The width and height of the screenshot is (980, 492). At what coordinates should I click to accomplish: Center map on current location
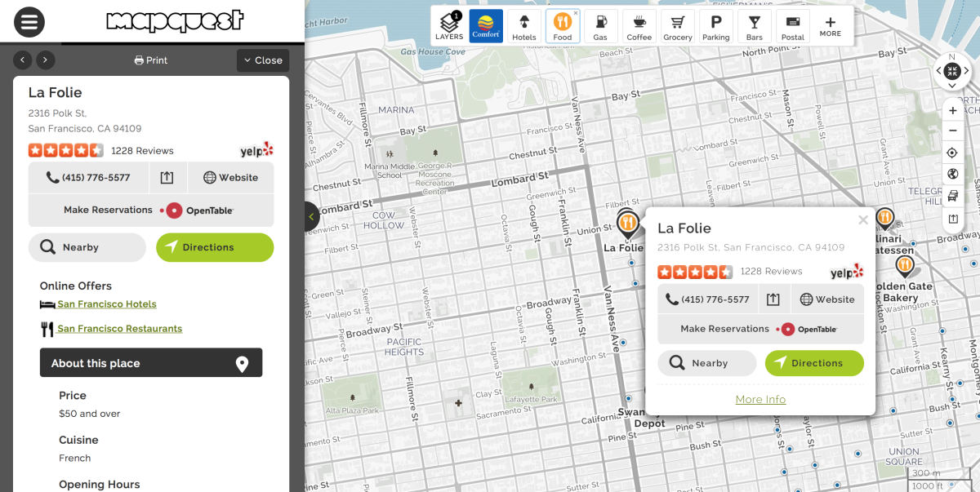(952, 153)
